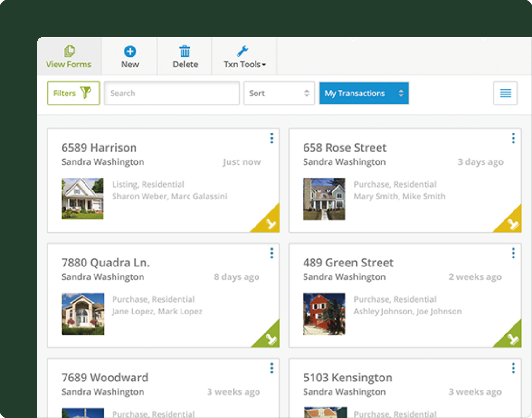The image size is (532, 418).
Task: Click yellow stamp corner on 6589 Harrison
Action: 270,223
